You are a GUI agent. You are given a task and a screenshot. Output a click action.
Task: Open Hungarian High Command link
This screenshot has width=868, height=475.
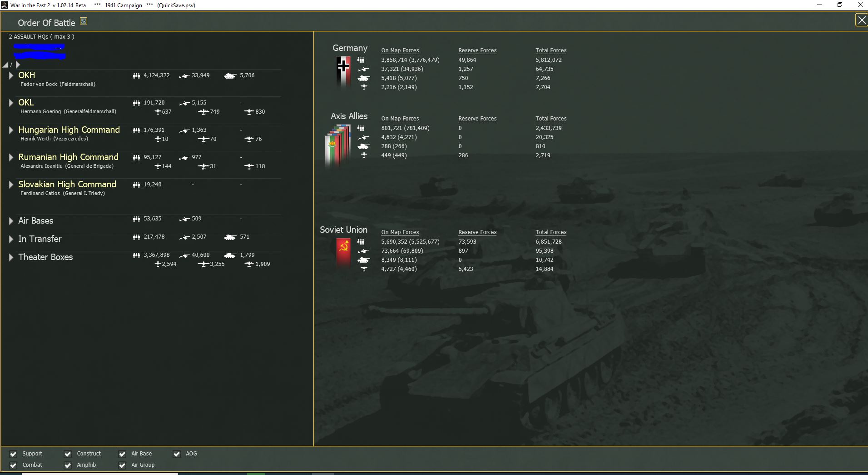tap(69, 130)
